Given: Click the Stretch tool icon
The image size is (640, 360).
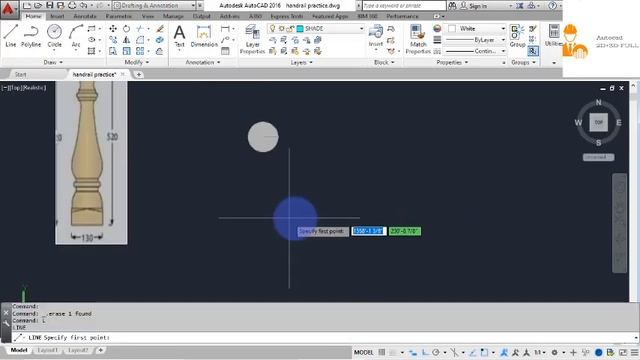Looking at the screenshot, I should point(113,51).
